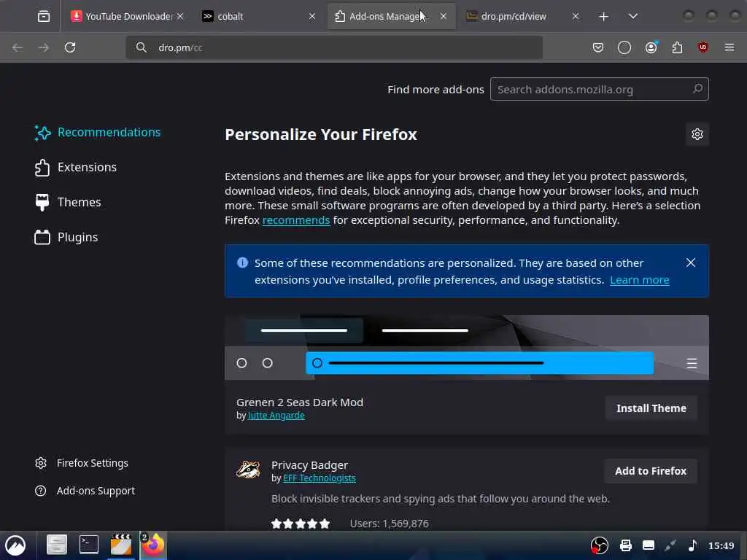Dismiss the personalized recommendations notice

coord(691,262)
